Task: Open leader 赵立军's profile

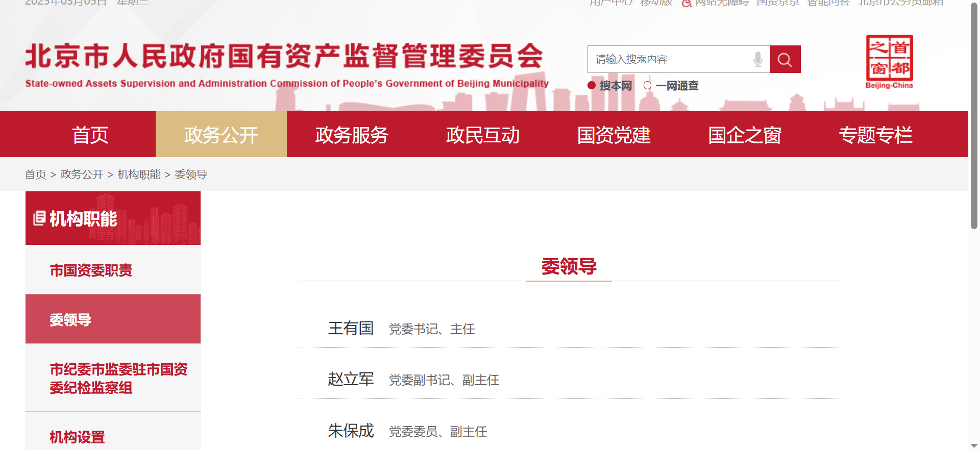Action: coord(351,379)
